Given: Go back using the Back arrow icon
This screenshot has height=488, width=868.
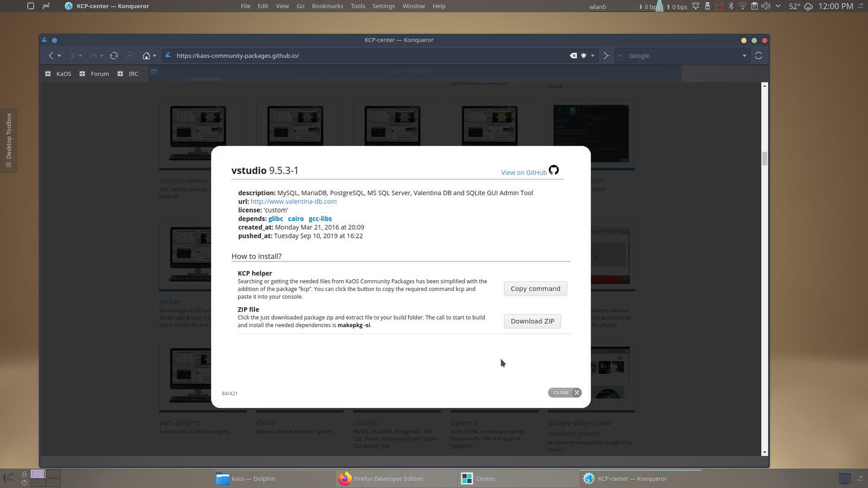Looking at the screenshot, I should 51,55.
